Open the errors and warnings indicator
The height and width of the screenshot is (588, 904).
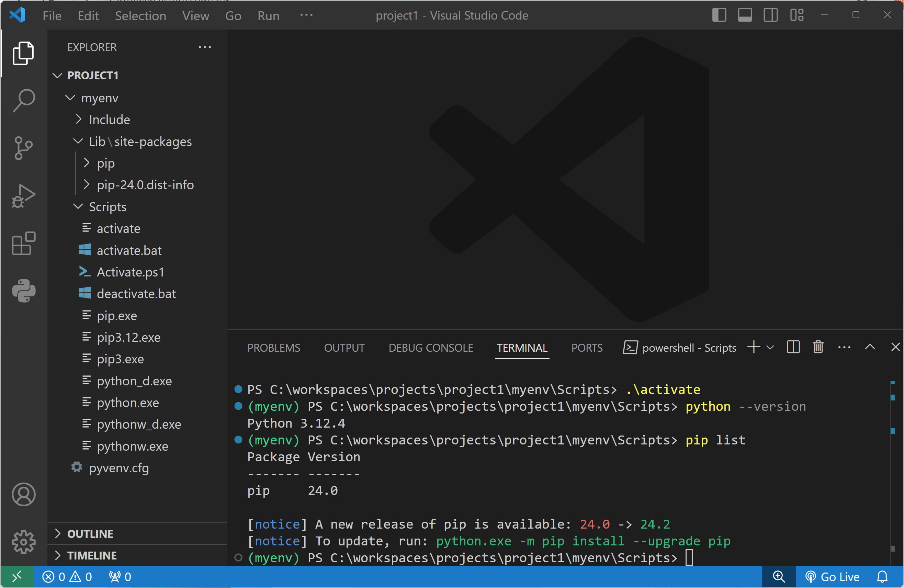(67, 577)
